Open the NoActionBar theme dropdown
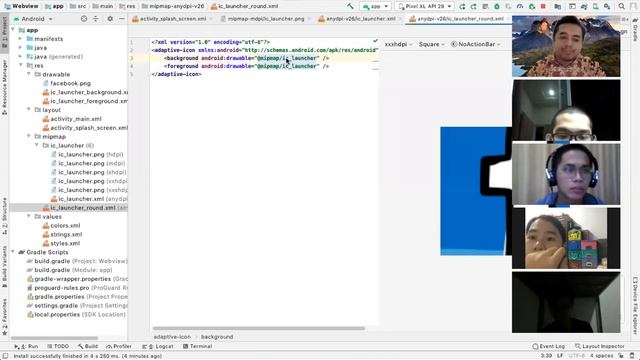Viewport: 640px width, 360px height. click(475, 44)
